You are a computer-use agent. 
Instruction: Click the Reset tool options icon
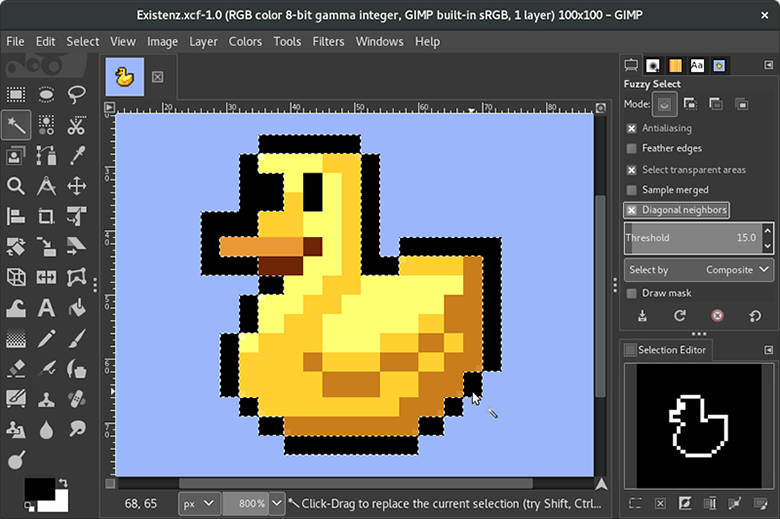click(755, 316)
